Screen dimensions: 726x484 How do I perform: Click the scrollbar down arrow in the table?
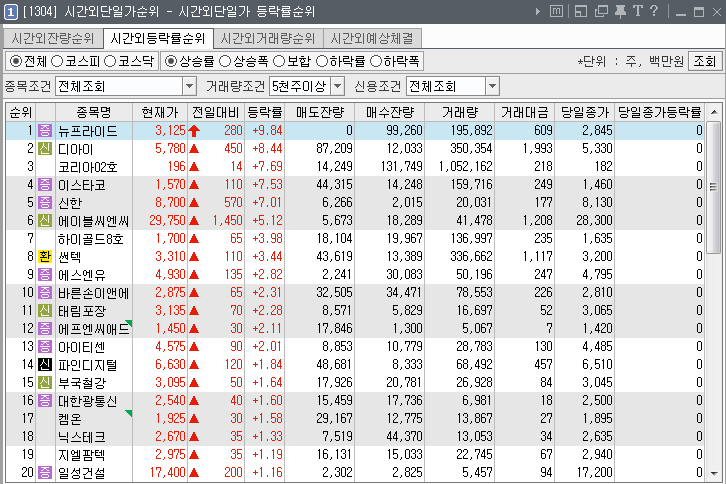[714, 473]
